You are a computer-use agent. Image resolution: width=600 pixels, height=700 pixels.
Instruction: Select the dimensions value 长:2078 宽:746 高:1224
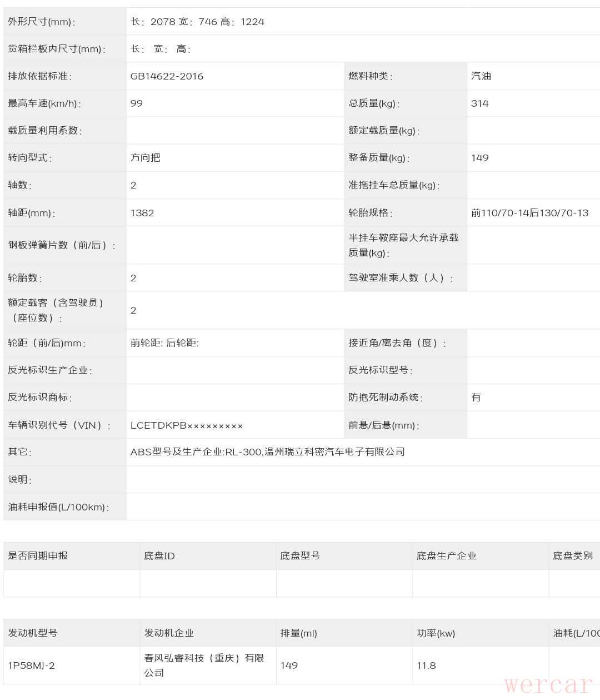click(197, 22)
